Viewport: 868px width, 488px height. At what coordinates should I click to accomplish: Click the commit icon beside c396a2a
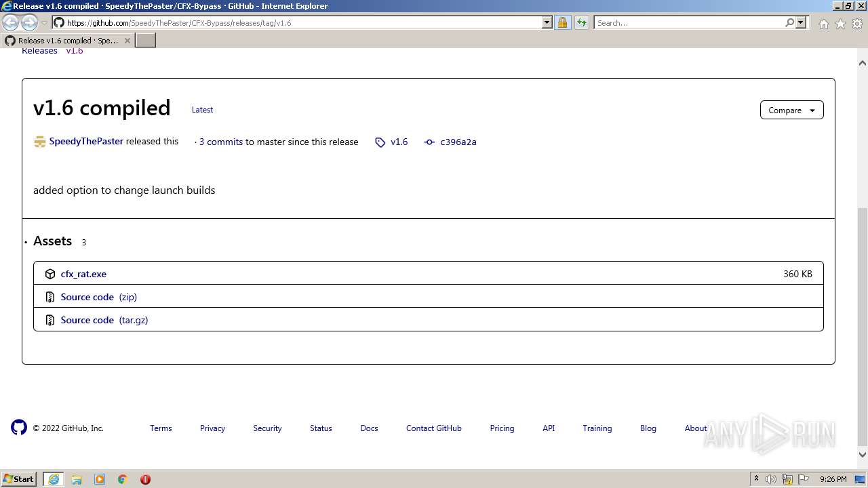click(429, 142)
